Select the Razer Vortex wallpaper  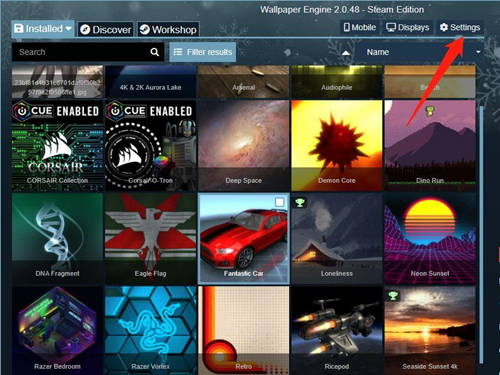[150, 331]
